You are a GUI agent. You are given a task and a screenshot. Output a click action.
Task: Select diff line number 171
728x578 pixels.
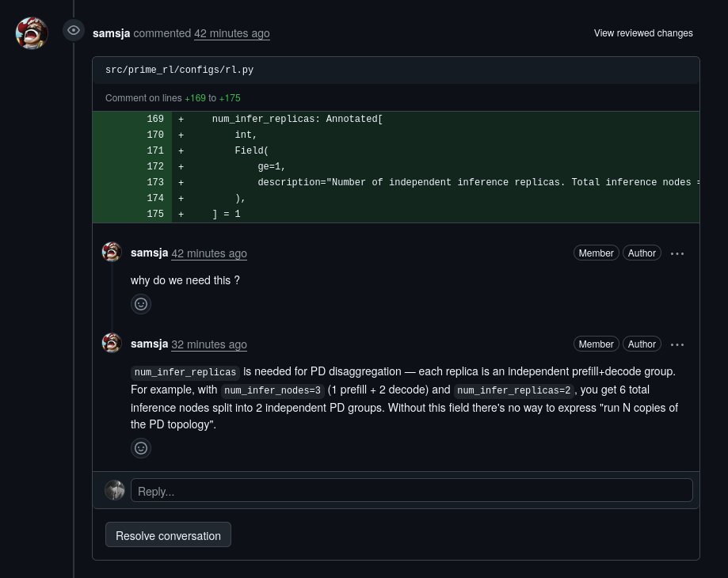coord(155,150)
